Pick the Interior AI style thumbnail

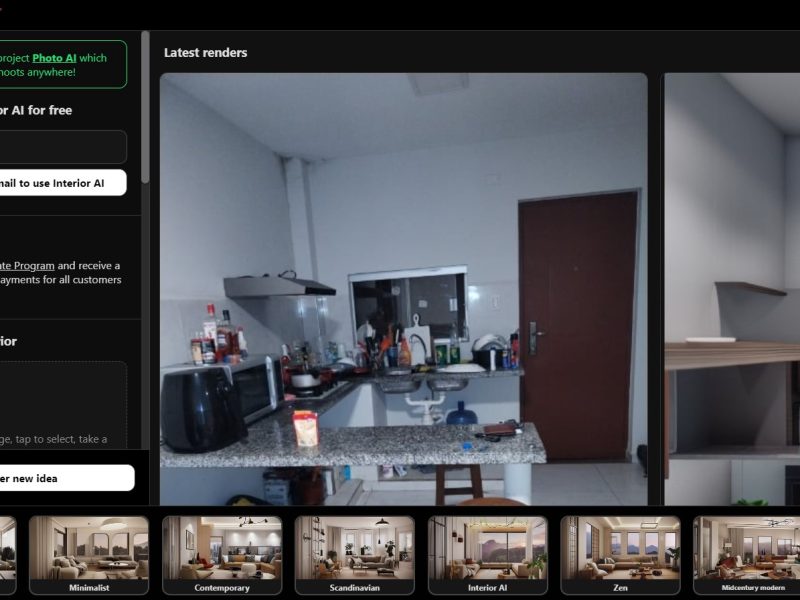point(488,555)
